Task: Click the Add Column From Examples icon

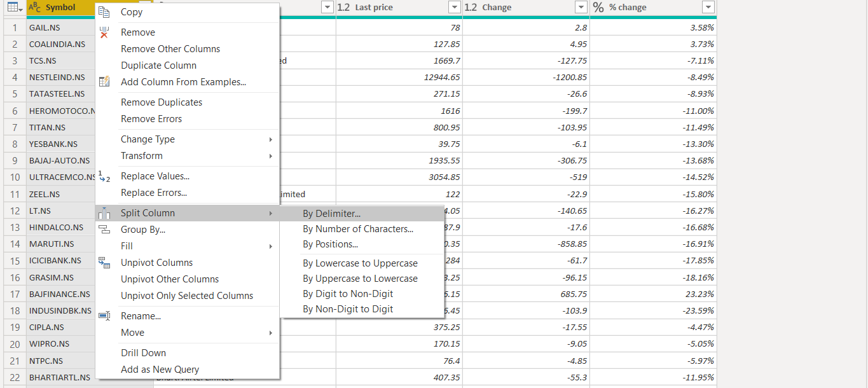Action: click(104, 82)
